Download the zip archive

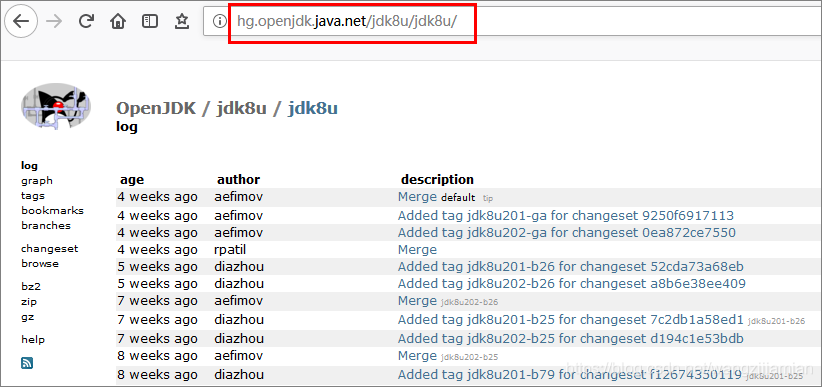coord(29,302)
